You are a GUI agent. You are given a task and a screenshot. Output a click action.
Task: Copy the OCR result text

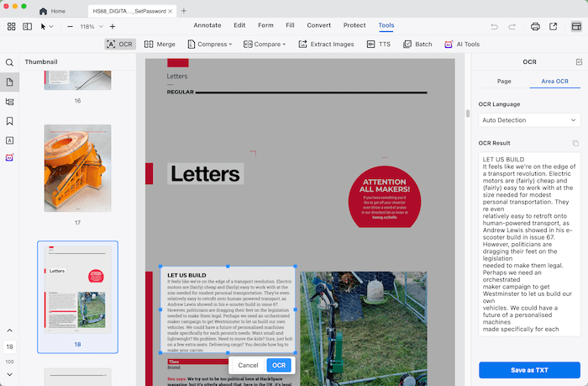click(x=575, y=143)
